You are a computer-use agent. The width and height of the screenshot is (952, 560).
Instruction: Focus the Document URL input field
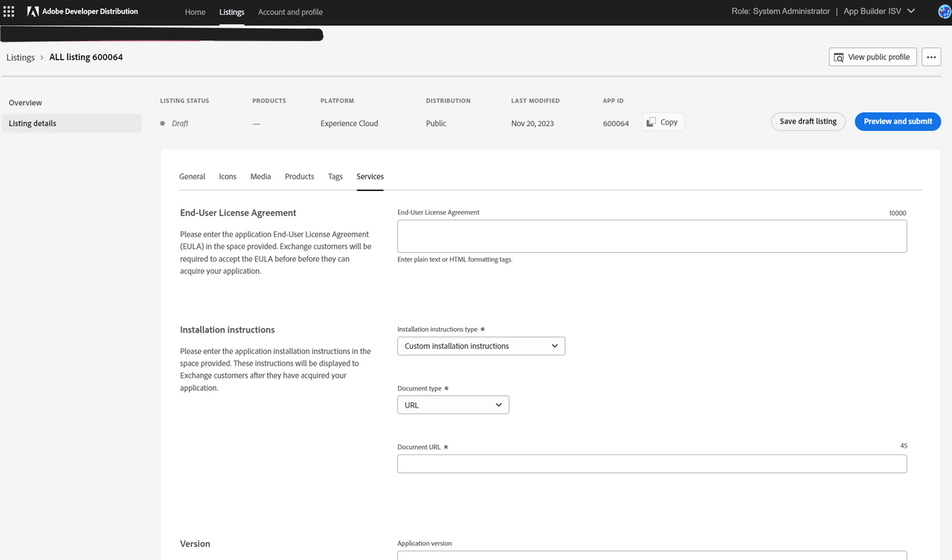(652, 464)
